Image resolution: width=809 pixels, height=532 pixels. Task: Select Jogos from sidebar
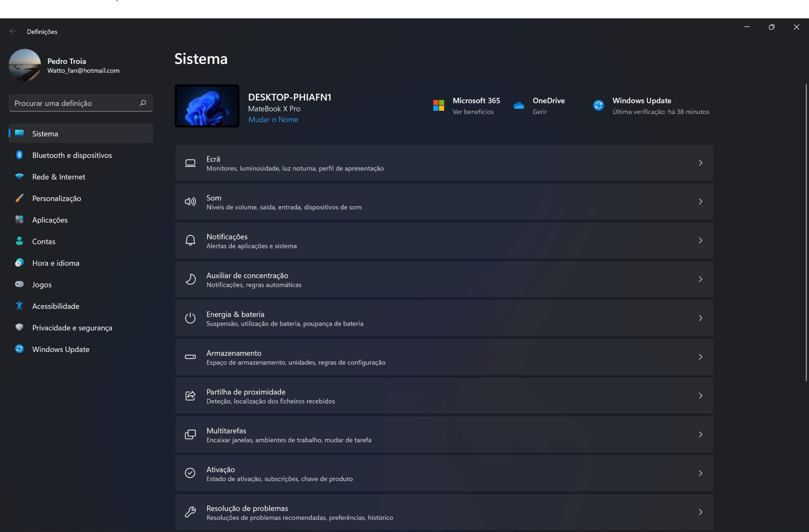tap(42, 284)
